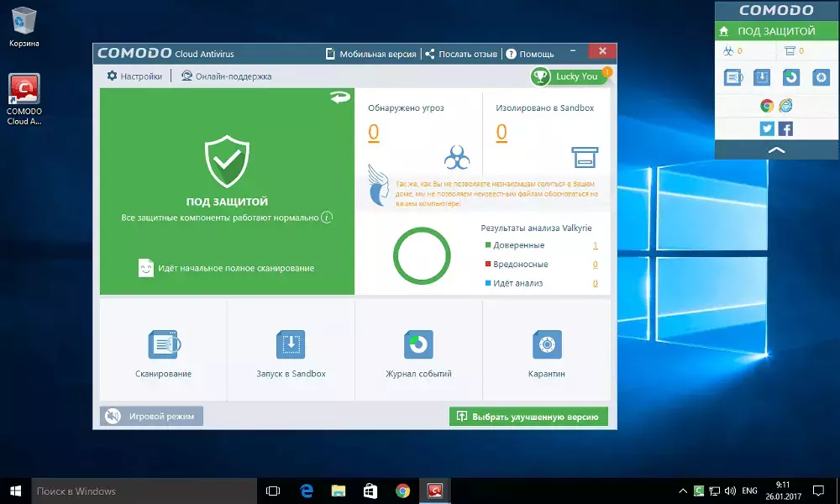
Task: Open the Журнал событий tile icon
Action: 418,344
